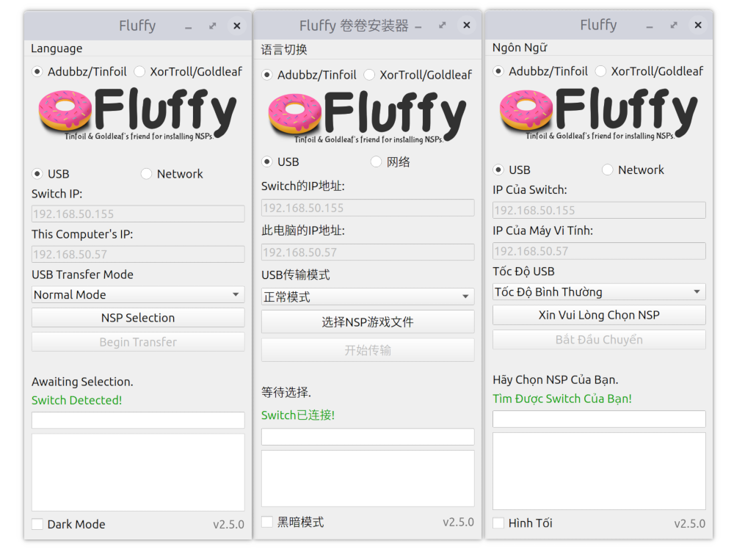
Task: Click the progress bar under Switch已连接!
Action: [x=368, y=437]
